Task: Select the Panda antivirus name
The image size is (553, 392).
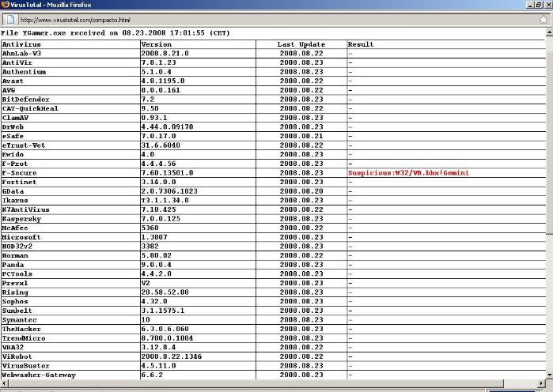Action: click(x=13, y=265)
